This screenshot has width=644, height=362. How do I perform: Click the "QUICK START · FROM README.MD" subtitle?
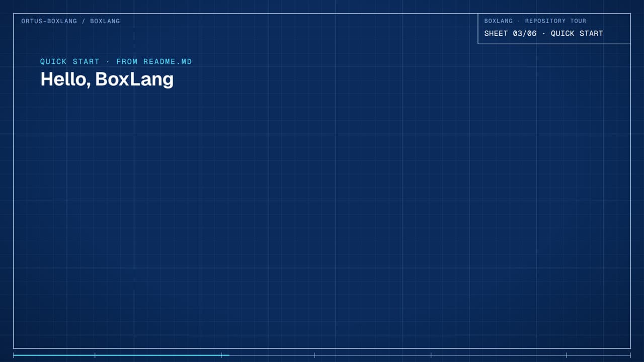click(x=116, y=62)
